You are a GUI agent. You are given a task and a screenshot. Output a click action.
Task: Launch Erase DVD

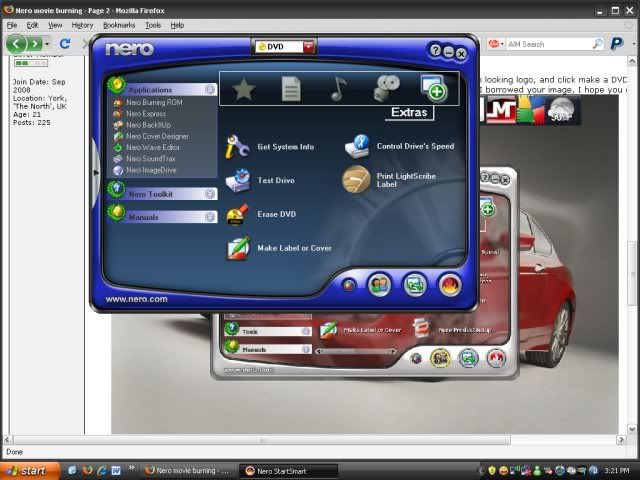pyautogui.click(x=261, y=214)
